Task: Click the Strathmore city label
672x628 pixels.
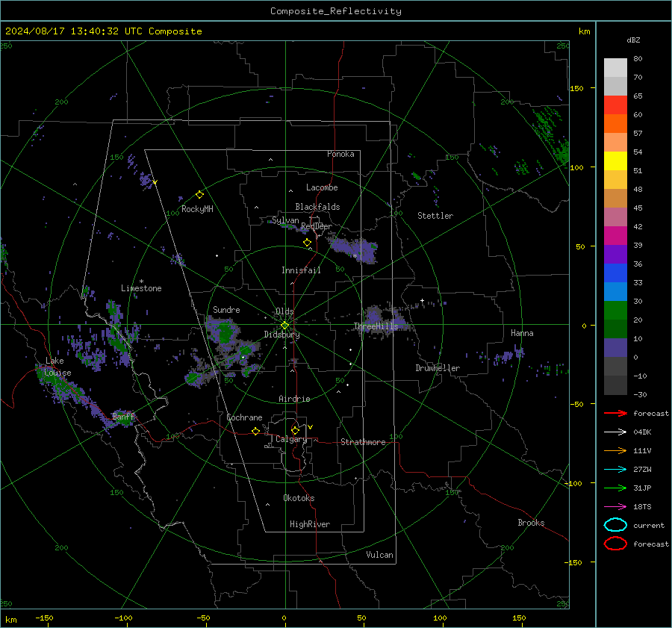Action: (x=363, y=442)
